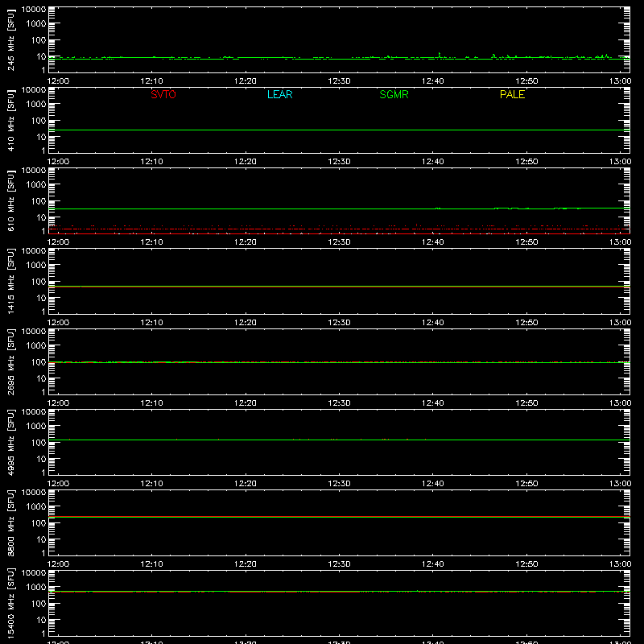Image resolution: width=644 pixels, height=644 pixels.
Task: Click the 12:40 time label below 4995 MHz plot
Action: (432, 484)
